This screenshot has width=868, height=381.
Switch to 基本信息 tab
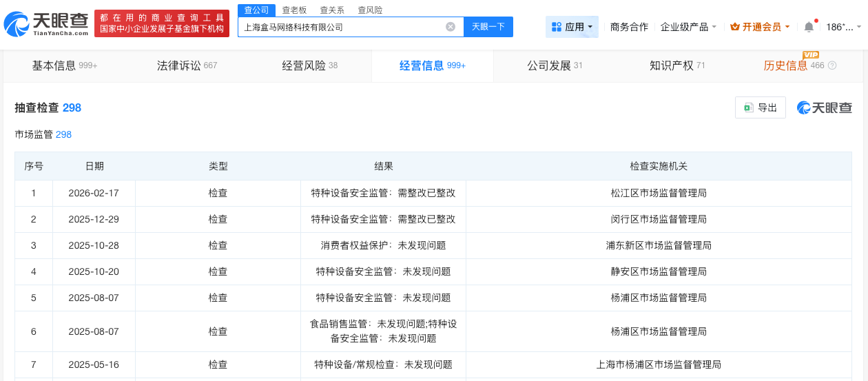[65, 66]
